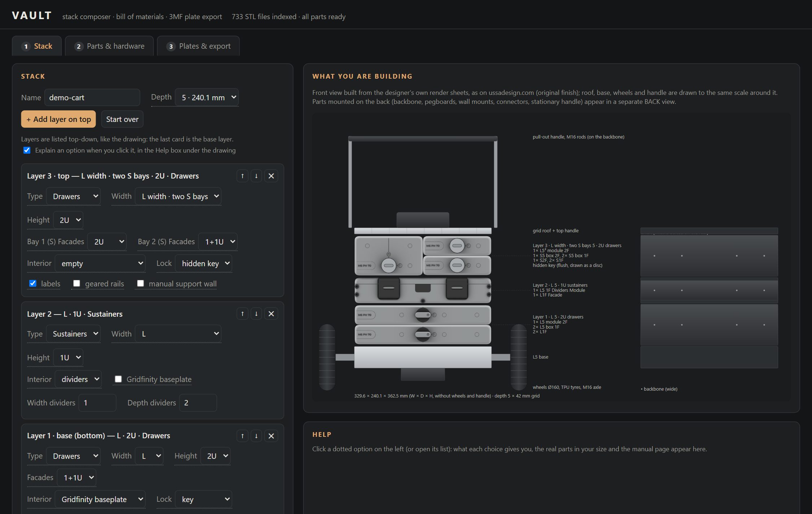Open Layer 2 Interior dropdown dividers
Image resolution: width=812 pixels, height=514 pixels.
(78, 379)
